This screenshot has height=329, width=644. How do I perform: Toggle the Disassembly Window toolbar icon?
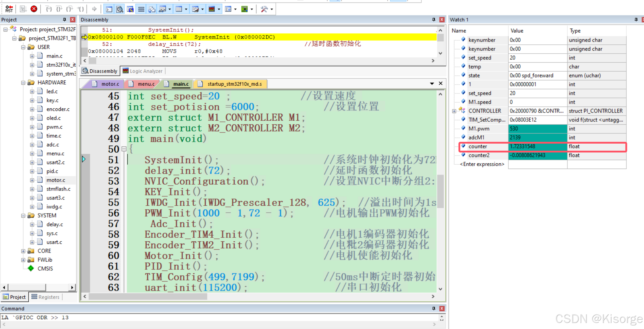tap(119, 9)
